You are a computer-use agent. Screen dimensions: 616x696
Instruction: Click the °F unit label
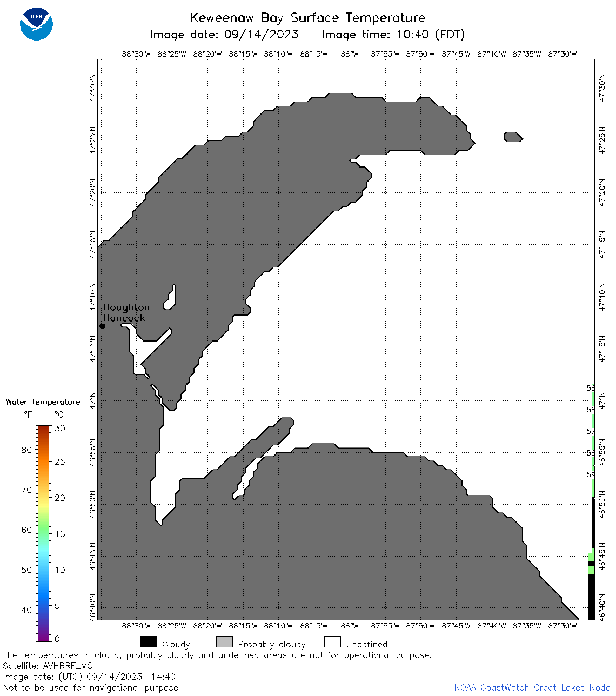28,414
